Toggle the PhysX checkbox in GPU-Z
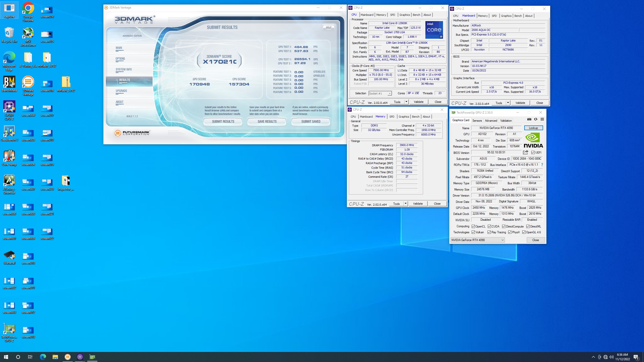644x362 pixels. point(510,232)
